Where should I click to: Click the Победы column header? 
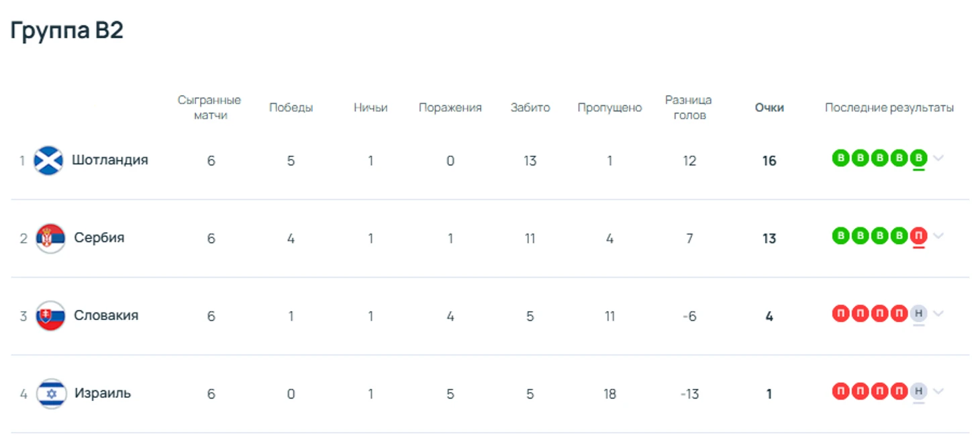coord(291,107)
